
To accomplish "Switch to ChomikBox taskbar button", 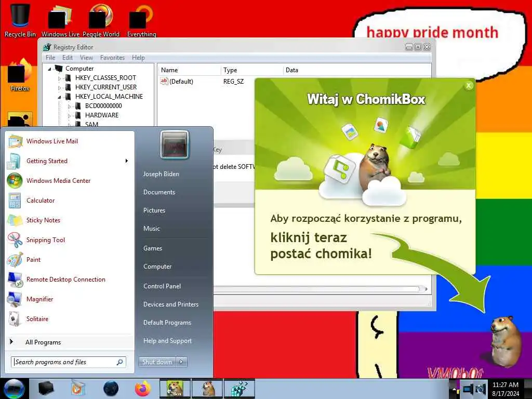I will coord(175,389).
